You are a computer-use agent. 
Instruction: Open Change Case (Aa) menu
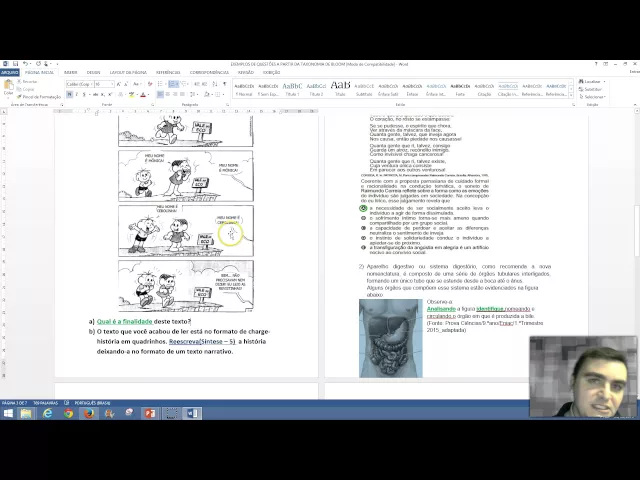pyautogui.click(x=136, y=84)
